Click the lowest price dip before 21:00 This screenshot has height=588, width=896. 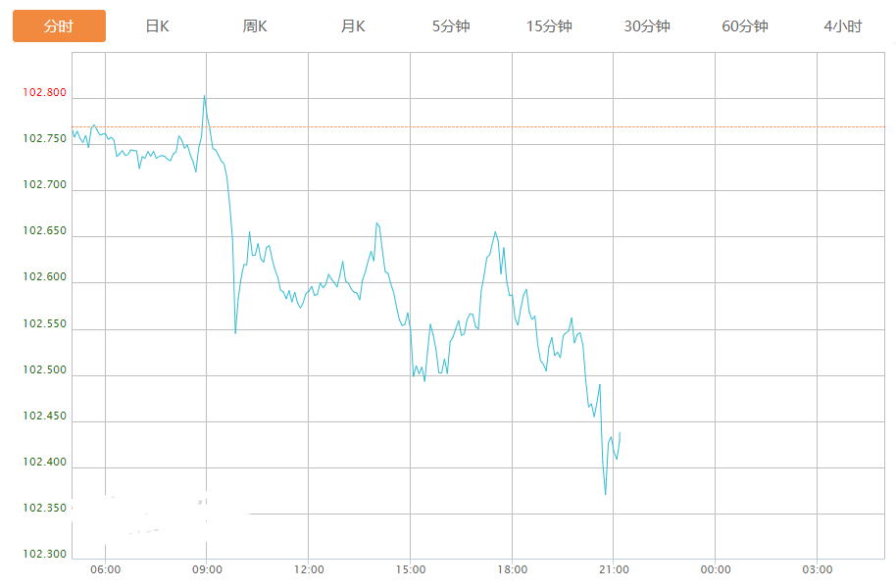605,494
